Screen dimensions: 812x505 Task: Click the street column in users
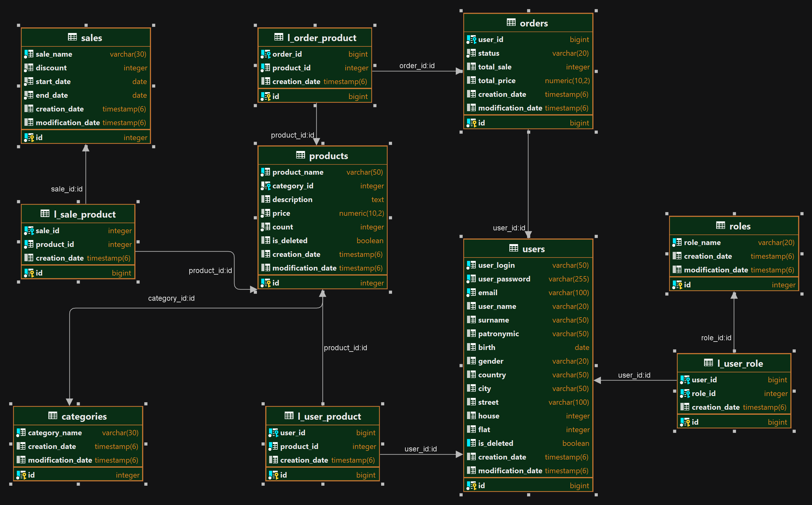point(528,402)
